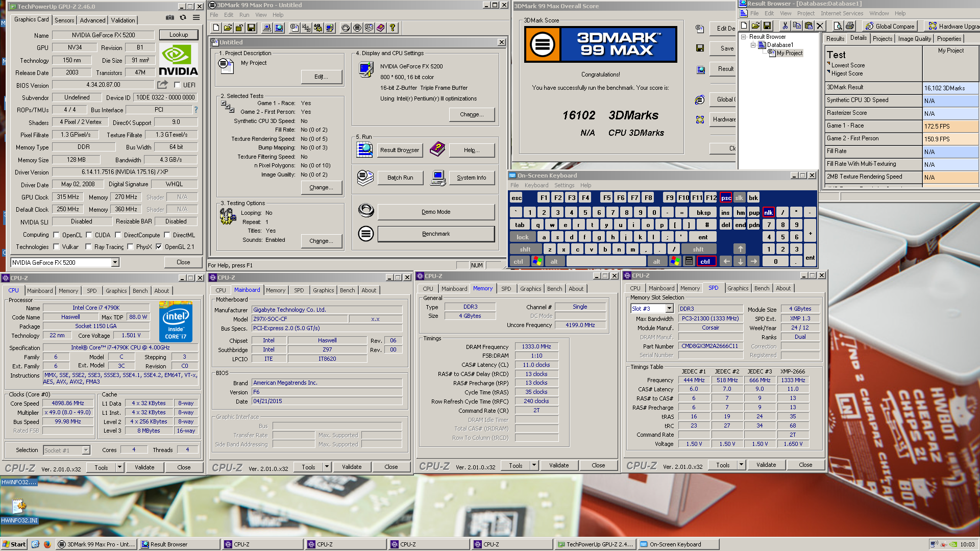Click the GPU-Z screenshot camera icon
The image size is (980, 551).
170,18
